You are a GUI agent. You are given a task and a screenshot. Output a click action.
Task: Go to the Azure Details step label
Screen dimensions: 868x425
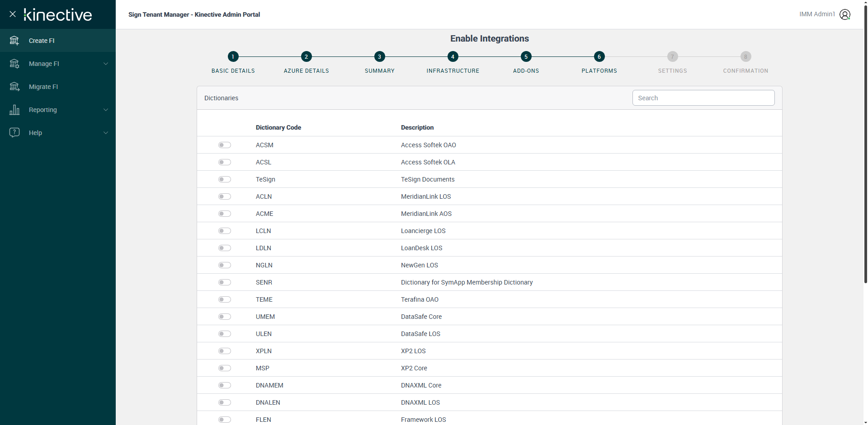[307, 71]
